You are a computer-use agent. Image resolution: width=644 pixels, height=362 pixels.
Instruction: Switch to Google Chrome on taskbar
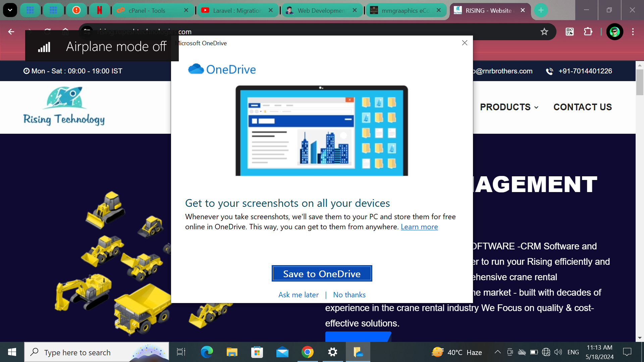coord(307,352)
